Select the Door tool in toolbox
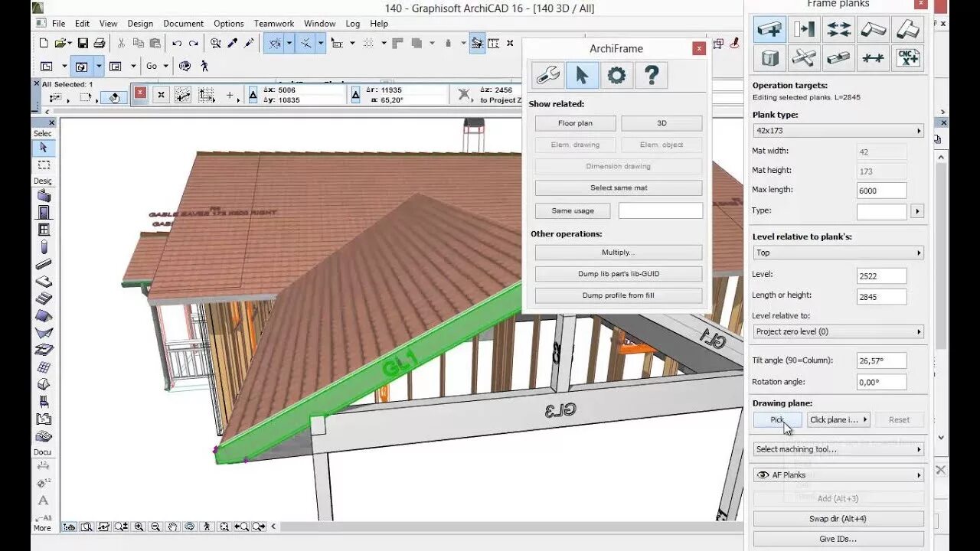 click(44, 212)
